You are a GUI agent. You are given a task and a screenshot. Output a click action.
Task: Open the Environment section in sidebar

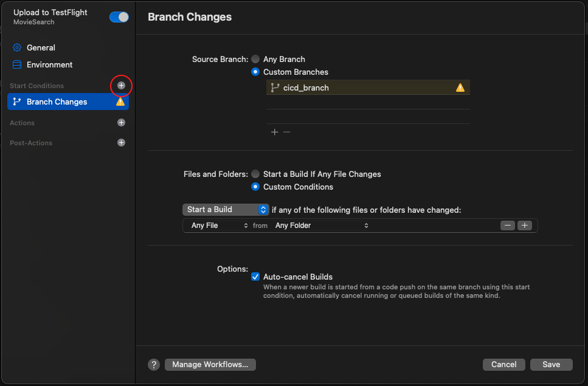[49, 65]
